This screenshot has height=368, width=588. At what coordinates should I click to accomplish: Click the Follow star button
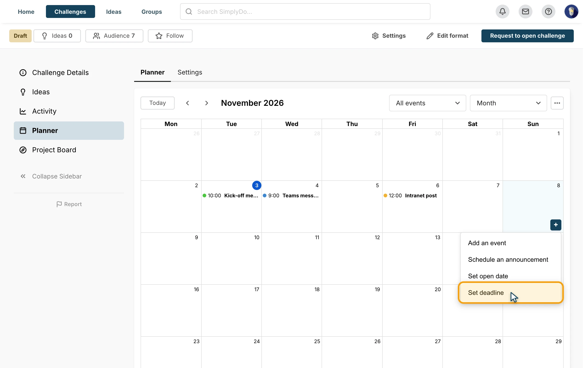[x=170, y=36]
